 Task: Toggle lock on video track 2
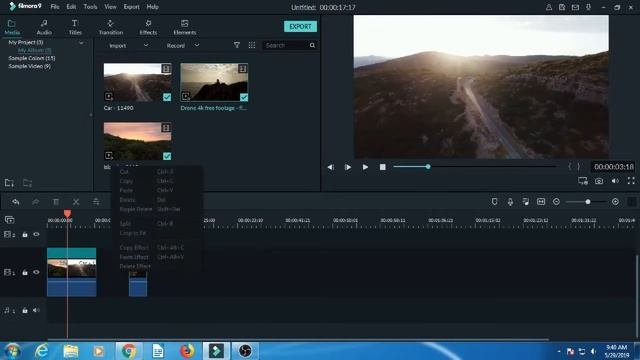click(25, 235)
